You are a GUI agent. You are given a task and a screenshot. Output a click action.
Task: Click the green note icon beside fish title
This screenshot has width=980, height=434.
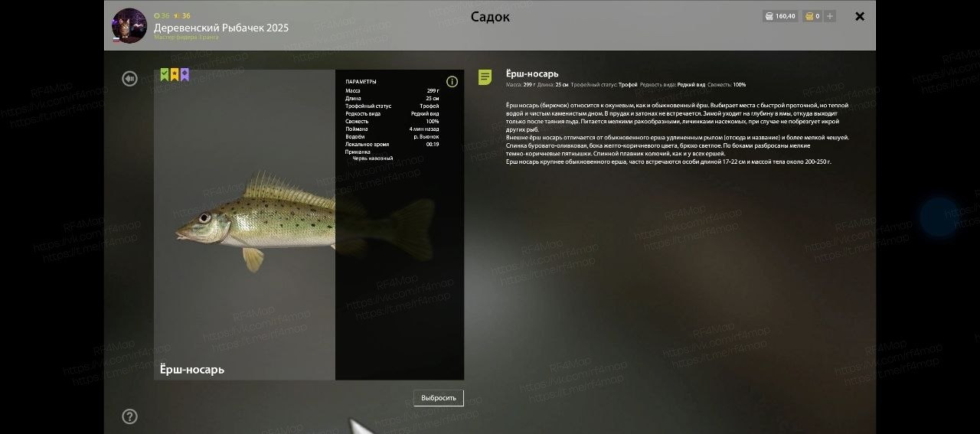tap(485, 77)
